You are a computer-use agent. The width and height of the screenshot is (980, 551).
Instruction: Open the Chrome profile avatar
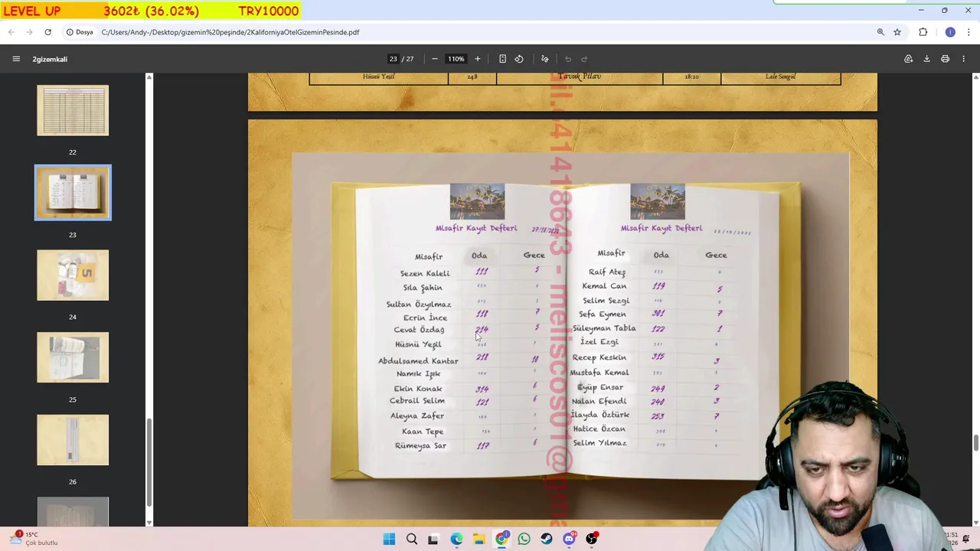950,32
